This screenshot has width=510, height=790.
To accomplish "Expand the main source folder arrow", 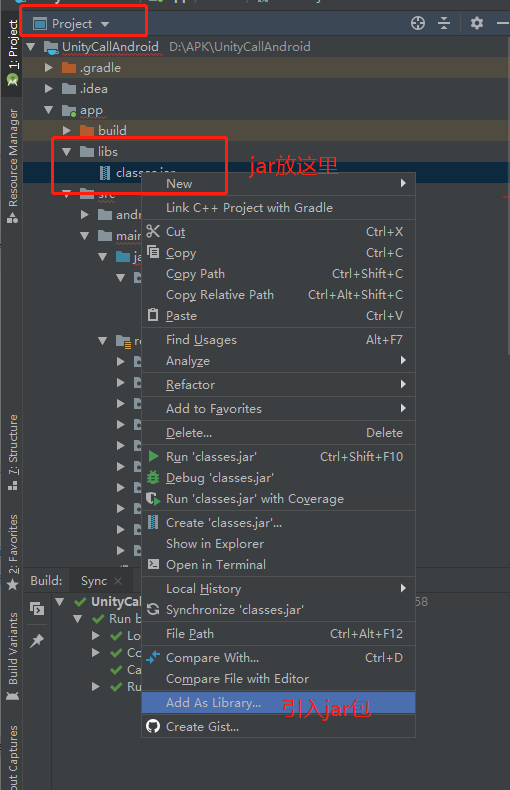I will [85, 236].
